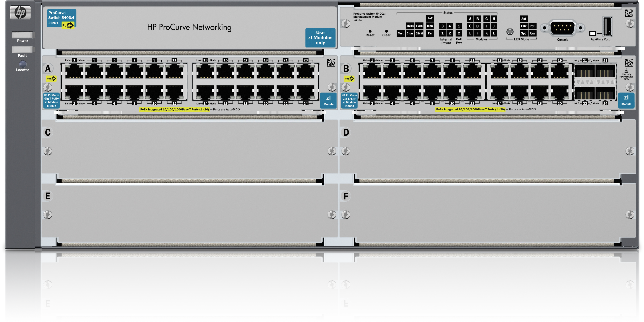This screenshot has height=322, width=644.
Task: Click the PoE+ arrow icon on chassis label
Action: tap(68, 25)
